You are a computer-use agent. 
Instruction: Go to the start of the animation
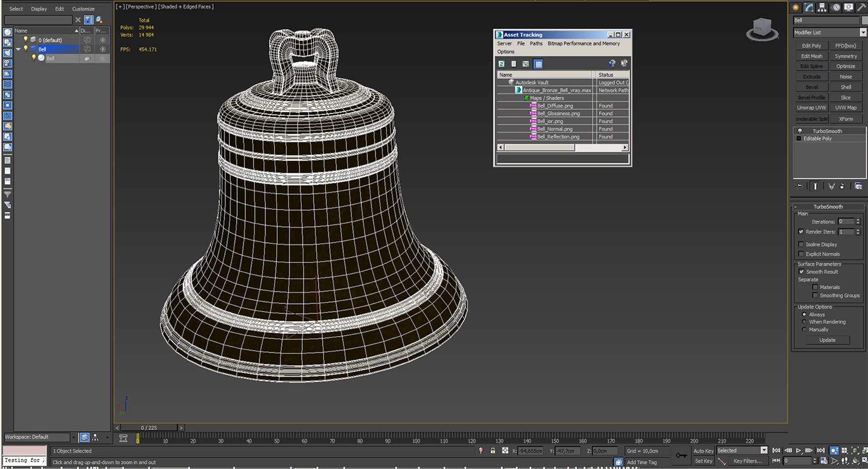776,450
